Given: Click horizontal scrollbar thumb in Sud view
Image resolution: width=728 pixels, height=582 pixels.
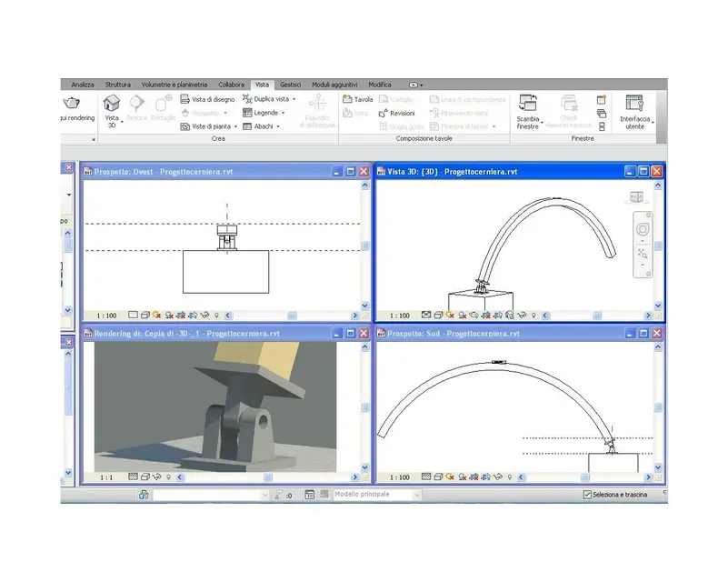Looking at the screenshot, I should [x=585, y=477].
